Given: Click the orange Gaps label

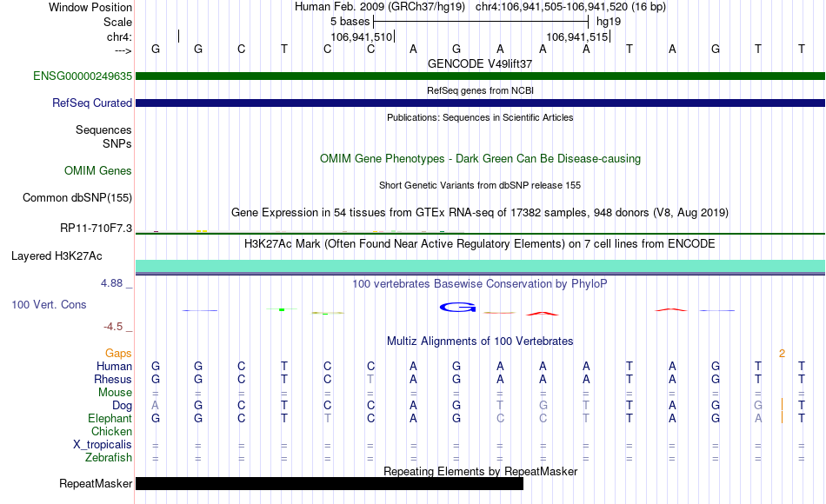Looking at the screenshot, I should [118, 354].
